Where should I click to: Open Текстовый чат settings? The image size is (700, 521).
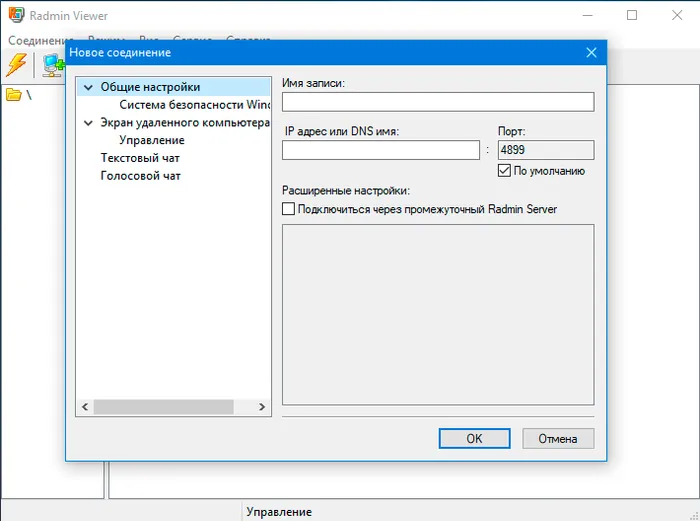point(140,158)
